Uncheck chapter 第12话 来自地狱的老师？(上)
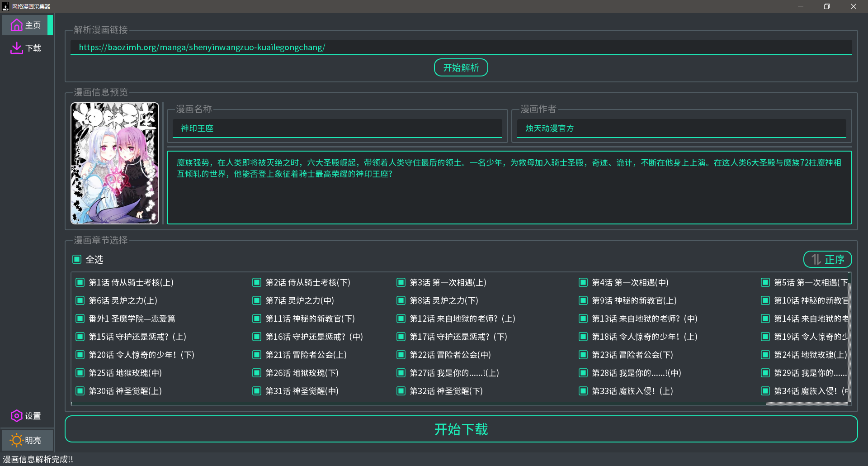The image size is (868, 466). [401, 319]
